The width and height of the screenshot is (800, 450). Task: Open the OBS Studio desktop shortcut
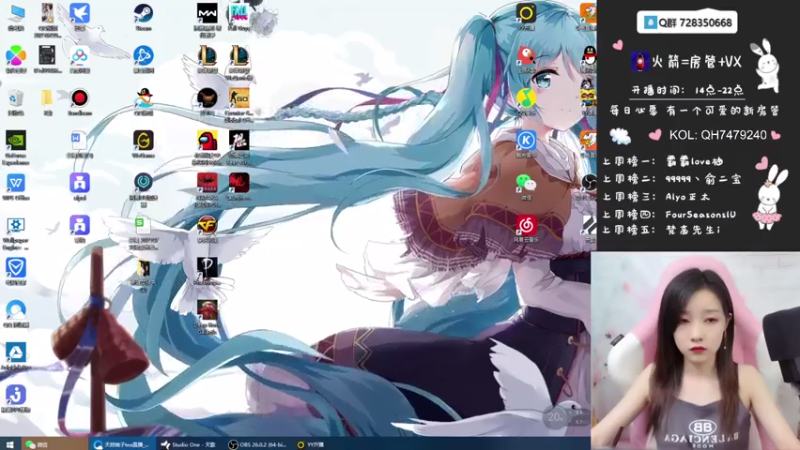pyautogui.click(x=588, y=183)
